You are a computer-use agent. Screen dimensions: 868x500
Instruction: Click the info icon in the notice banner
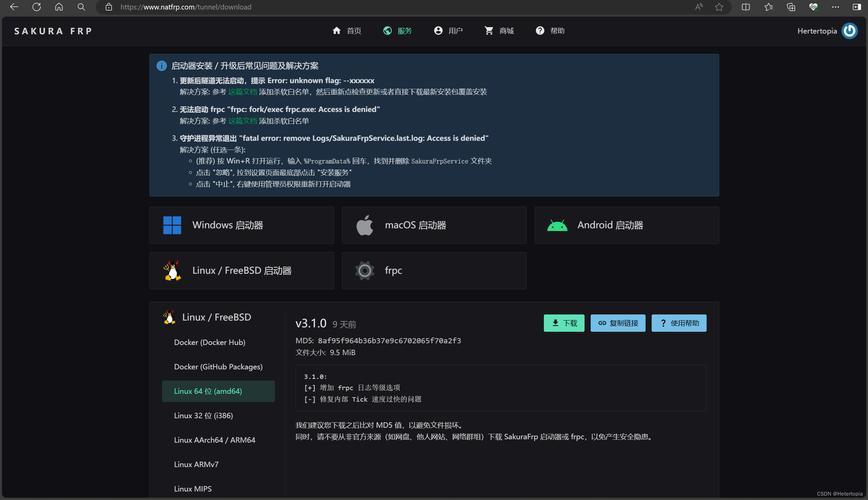point(161,66)
